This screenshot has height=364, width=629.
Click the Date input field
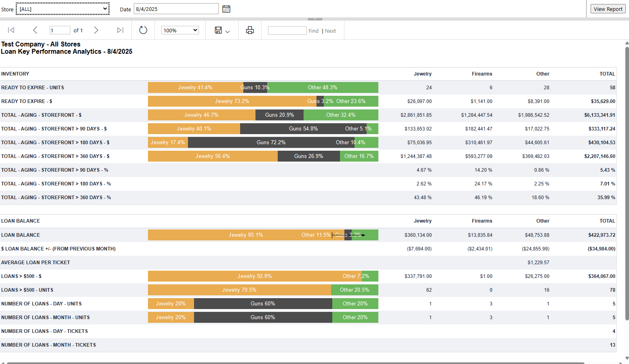point(176,9)
